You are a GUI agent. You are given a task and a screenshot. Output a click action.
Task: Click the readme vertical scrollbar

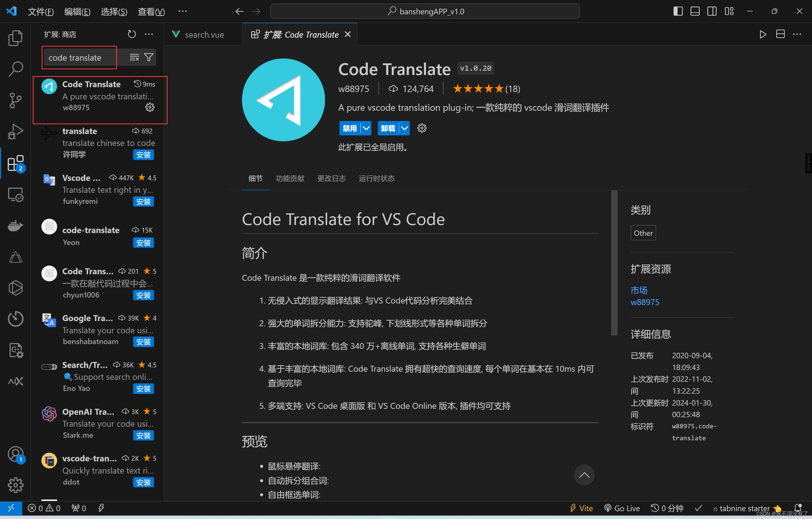[x=614, y=263]
